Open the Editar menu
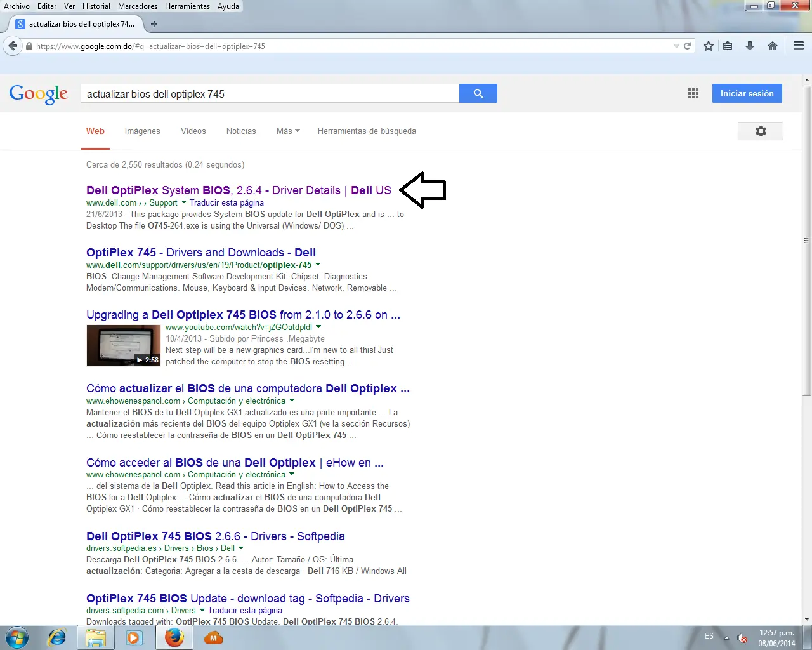This screenshot has width=812, height=650. 47,6
